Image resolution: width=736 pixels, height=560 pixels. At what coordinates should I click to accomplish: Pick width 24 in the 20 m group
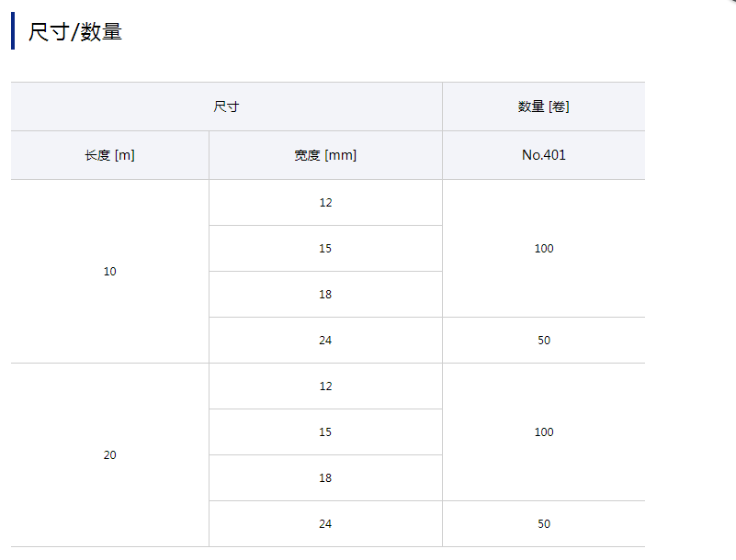[325, 524]
